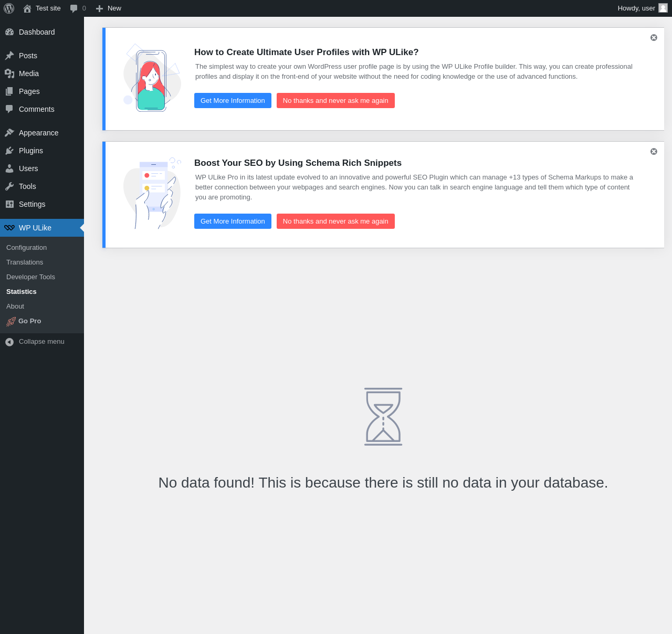Image resolution: width=672 pixels, height=634 pixels.
Task: Click the Collapse menu arrow icon
Action: (x=9, y=342)
